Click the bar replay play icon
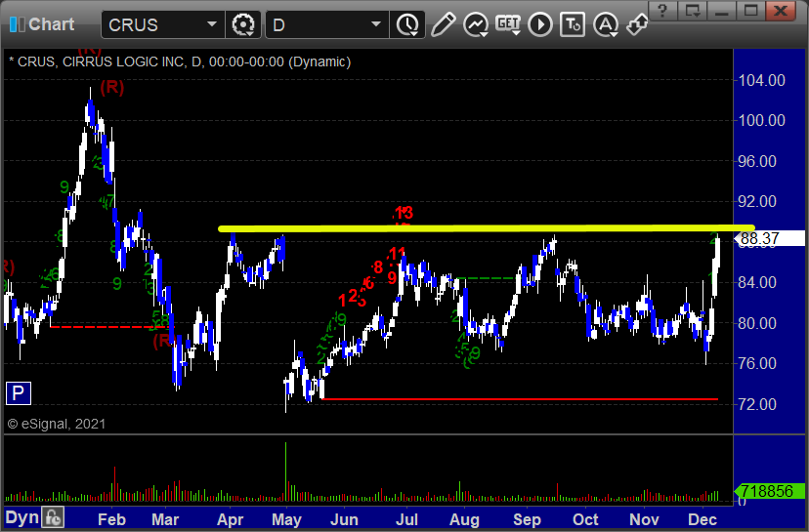 coord(540,24)
